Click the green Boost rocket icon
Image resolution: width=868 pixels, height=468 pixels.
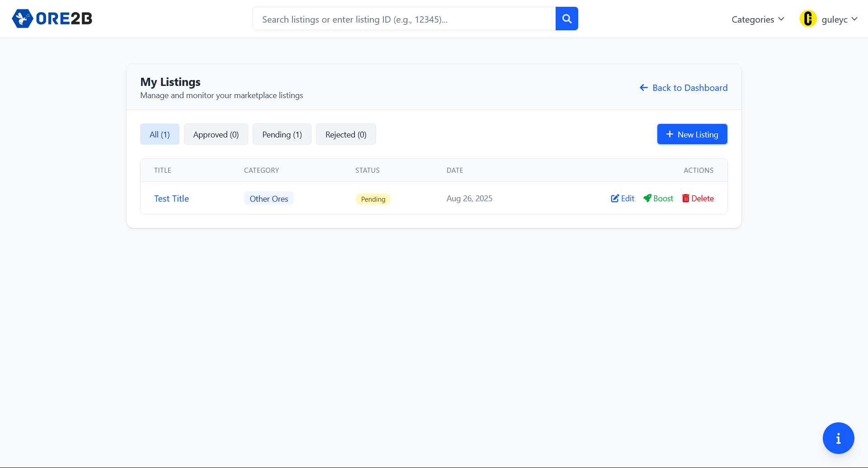tap(647, 199)
